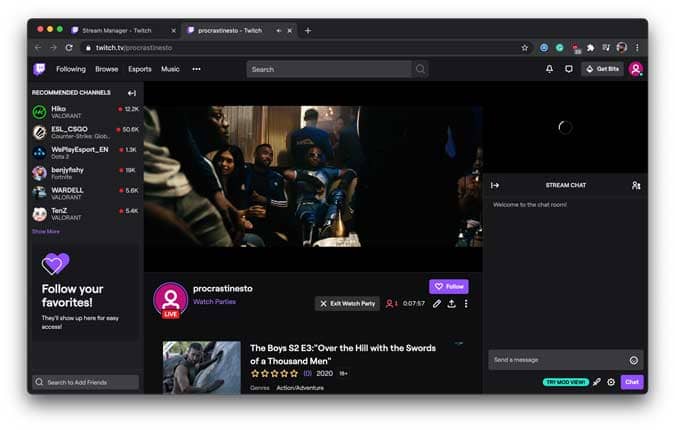The width and height of the screenshot is (675, 430).
Task: Go forward in browser history
Action: pos(53,47)
